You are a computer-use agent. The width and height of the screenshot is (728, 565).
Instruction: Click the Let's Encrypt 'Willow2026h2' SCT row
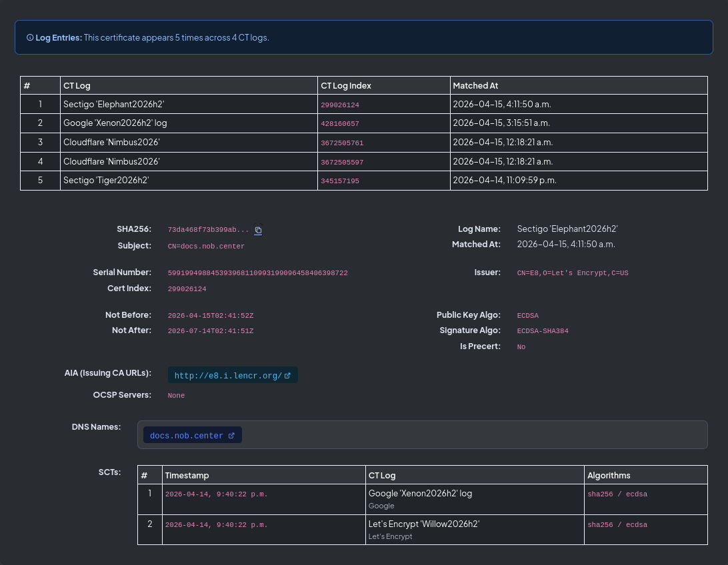click(x=423, y=529)
